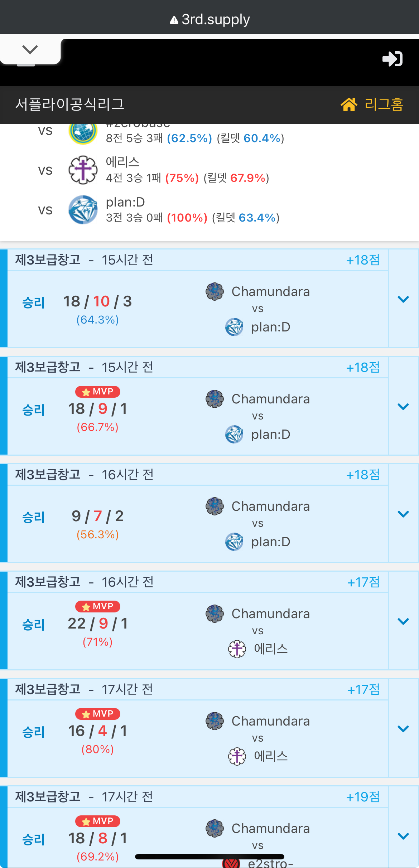Tap the 3rd.supply address bar
The width and height of the screenshot is (419, 868).
(x=209, y=19)
